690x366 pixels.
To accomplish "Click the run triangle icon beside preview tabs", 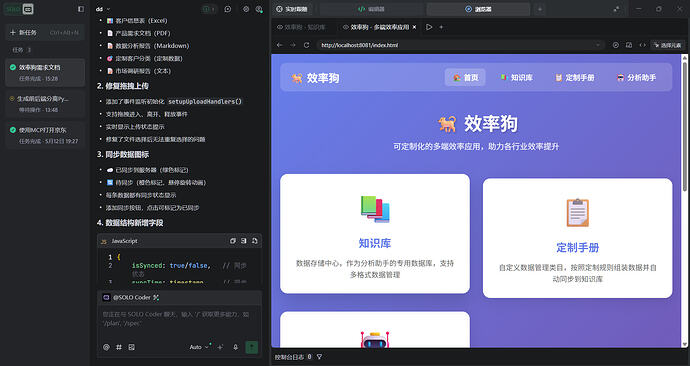I will (x=429, y=27).
